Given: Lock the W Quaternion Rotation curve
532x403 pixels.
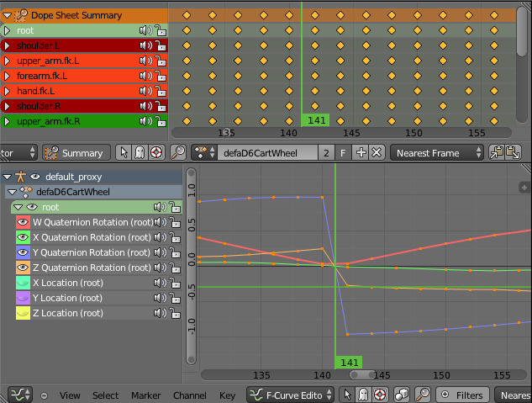Looking at the screenshot, I should click(173, 223).
